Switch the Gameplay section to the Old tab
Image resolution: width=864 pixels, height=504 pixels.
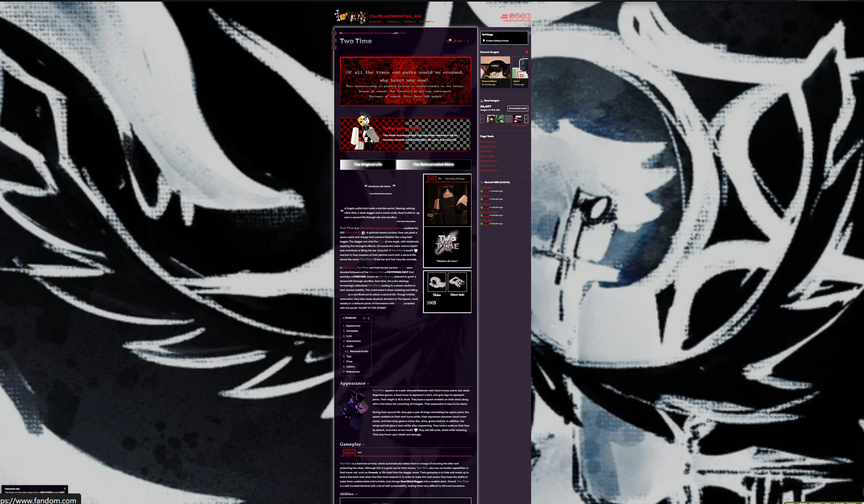[x=359, y=453]
